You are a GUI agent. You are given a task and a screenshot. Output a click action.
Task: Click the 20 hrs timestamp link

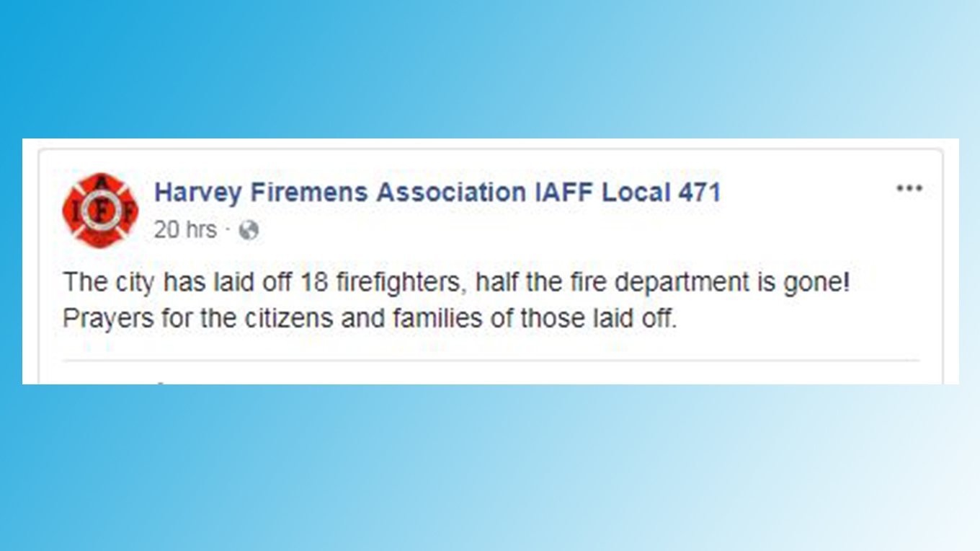pos(184,230)
